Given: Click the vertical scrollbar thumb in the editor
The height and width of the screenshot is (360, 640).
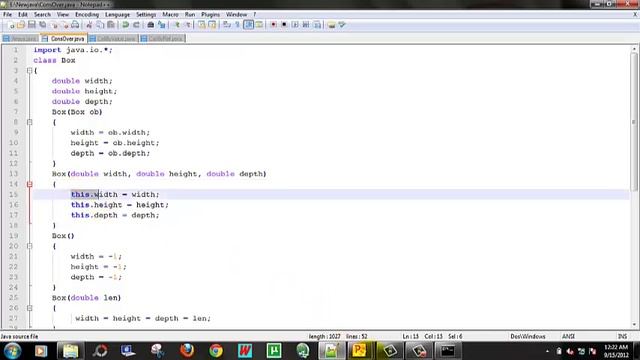Looking at the screenshot, I should tap(634, 122).
